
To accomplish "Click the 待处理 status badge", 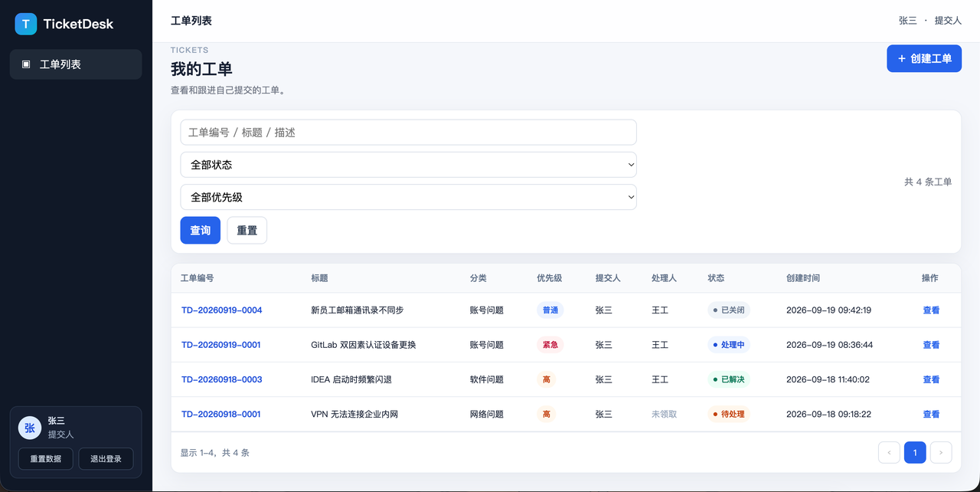I will tap(729, 414).
